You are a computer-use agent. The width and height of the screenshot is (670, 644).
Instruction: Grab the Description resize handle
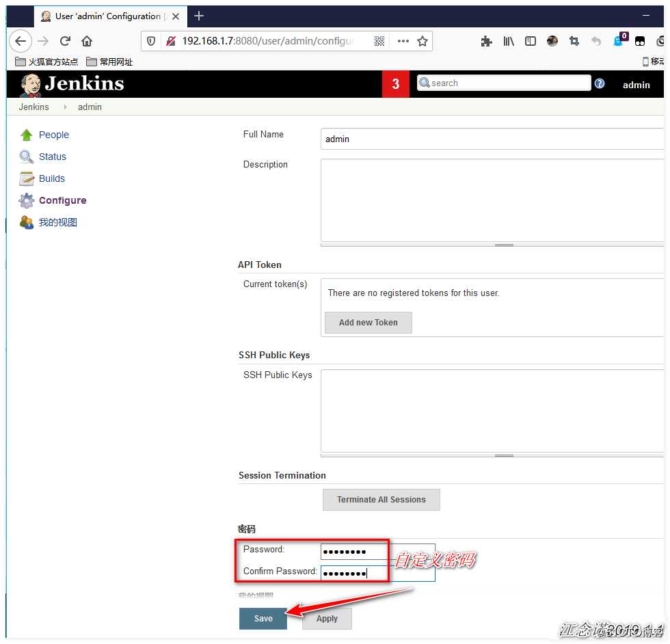pos(504,245)
